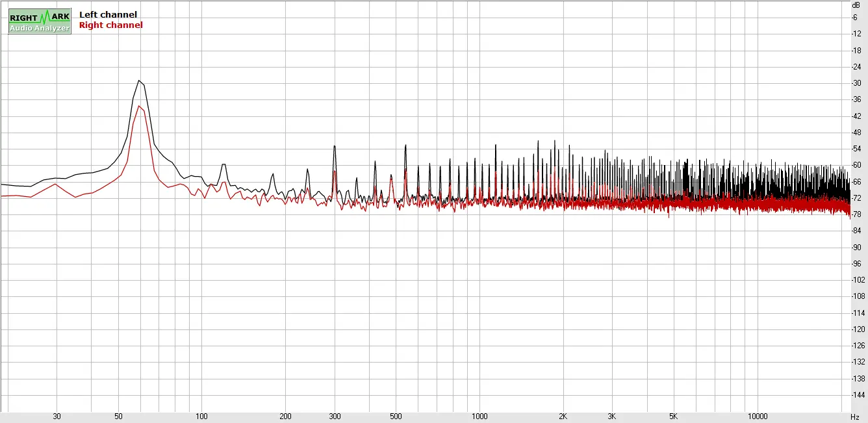Select the "Right channel" legend label
This screenshot has height=423, width=868.
(110, 25)
